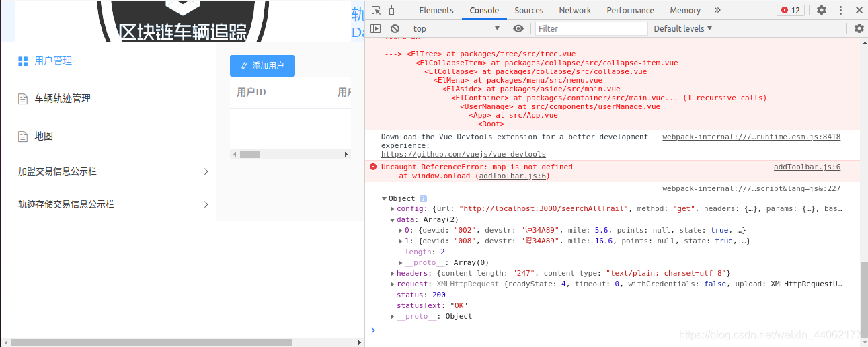The width and height of the screenshot is (868, 347).
Task: Click the table scrollbar left arrow
Action: click(234, 154)
